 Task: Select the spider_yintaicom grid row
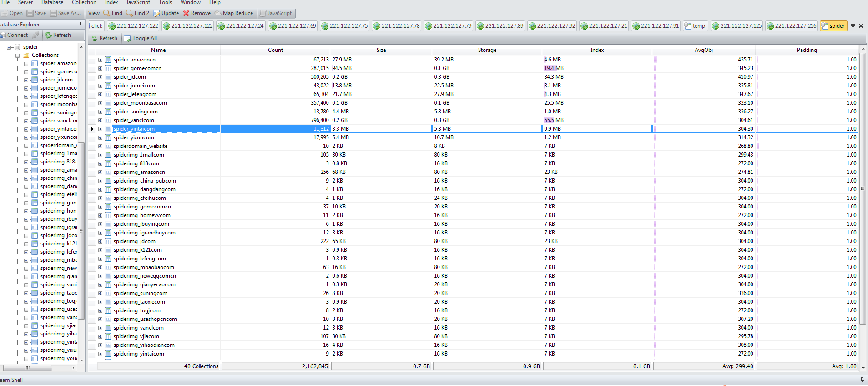(473, 129)
